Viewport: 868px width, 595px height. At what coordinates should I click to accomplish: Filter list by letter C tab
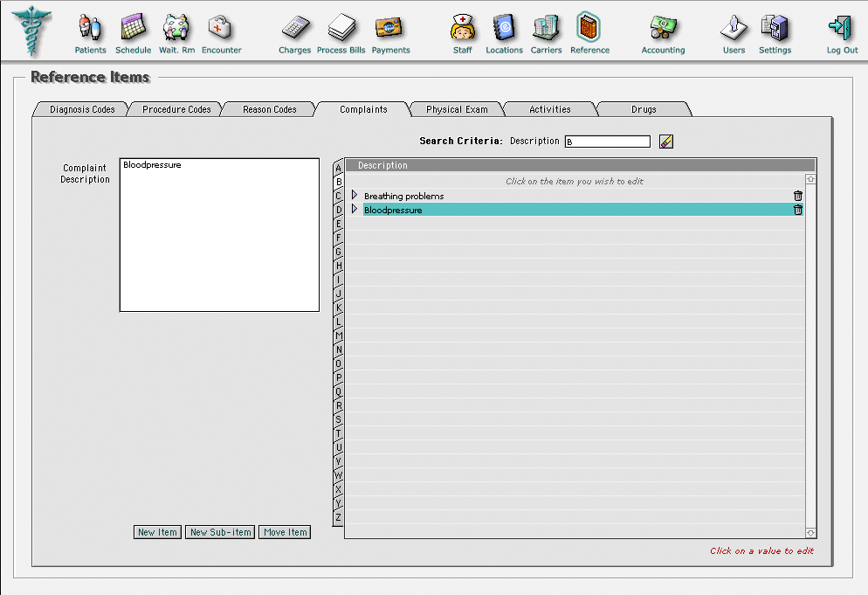(338, 196)
